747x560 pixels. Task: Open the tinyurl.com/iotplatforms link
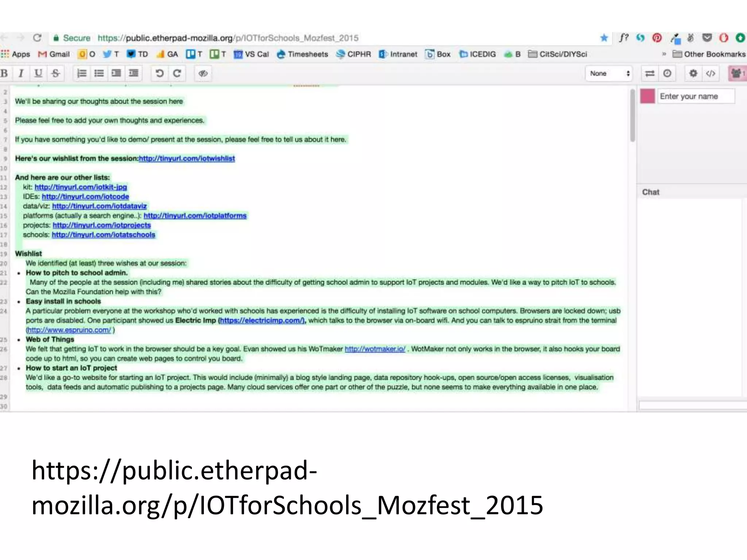(195, 215)
